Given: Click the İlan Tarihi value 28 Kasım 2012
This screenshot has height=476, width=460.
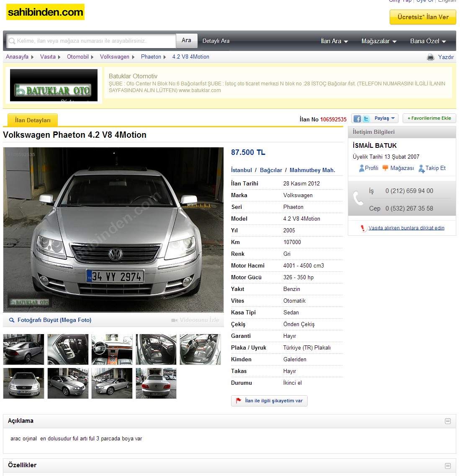Looking at the screenshot, I should (x=301, y=184).
